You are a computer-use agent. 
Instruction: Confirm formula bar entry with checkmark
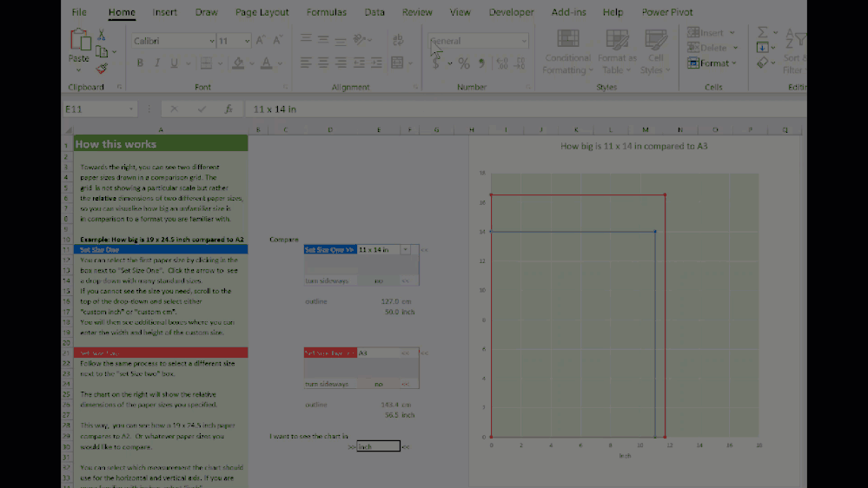coord(202,109)
